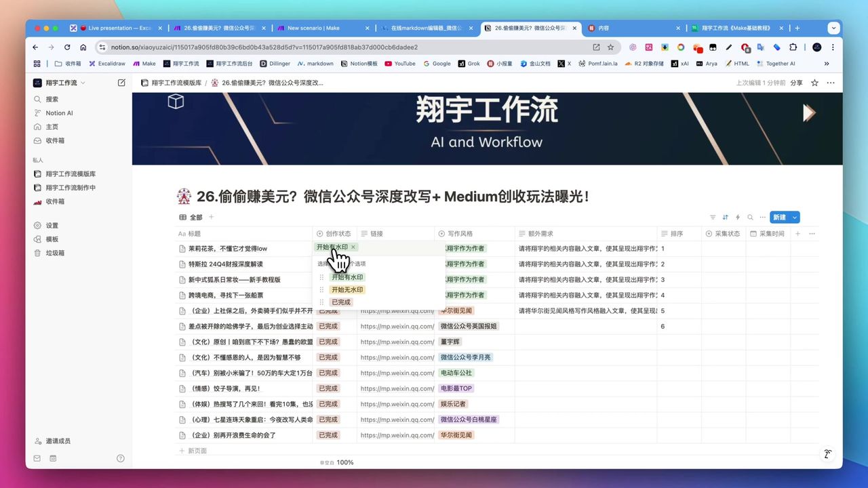Select 已完成 in the status option list
Image resolution: width=868 pixels, height=488 pixels.
[341, 302]
